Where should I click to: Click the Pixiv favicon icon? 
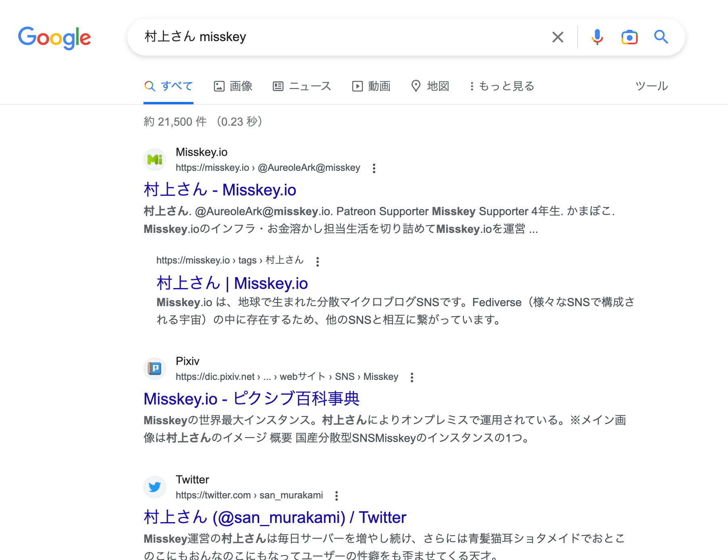pyautogui.click(x=155, y=368)
